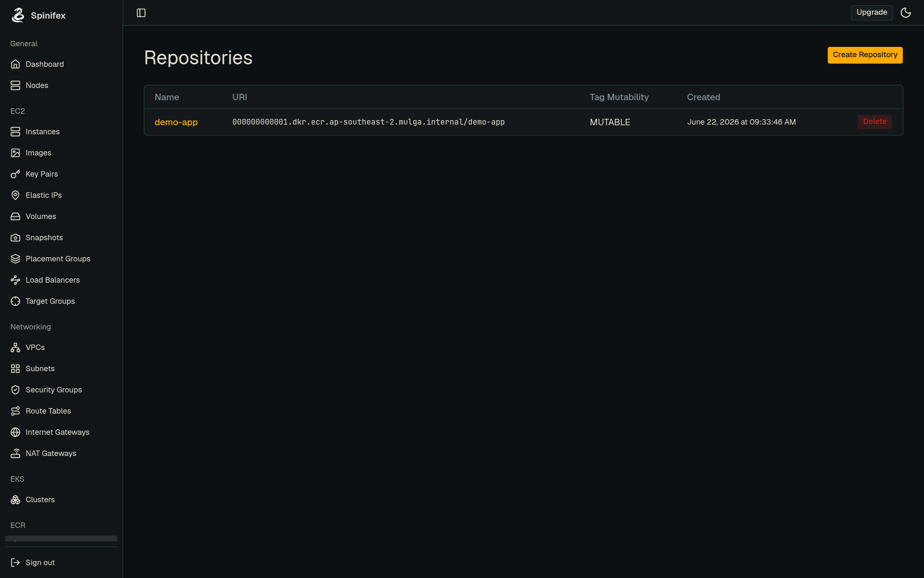Go to Security Groups
The image size is (924, 578).
pyautogui.click(x=61, y=390)
